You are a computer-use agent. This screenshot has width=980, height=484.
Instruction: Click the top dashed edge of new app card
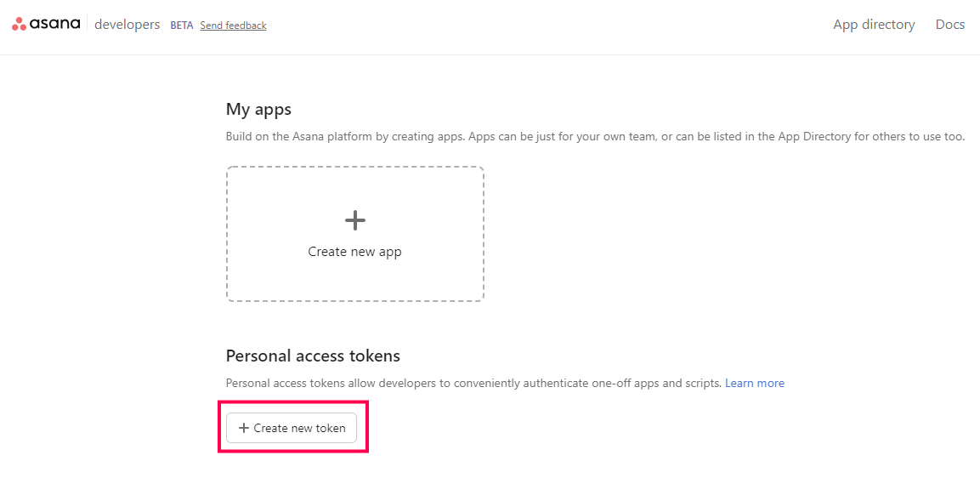[355, 167]
